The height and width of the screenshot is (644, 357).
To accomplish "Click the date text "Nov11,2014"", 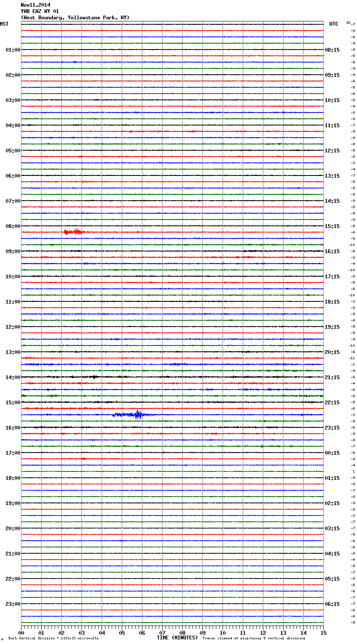I will pos(35,5).
